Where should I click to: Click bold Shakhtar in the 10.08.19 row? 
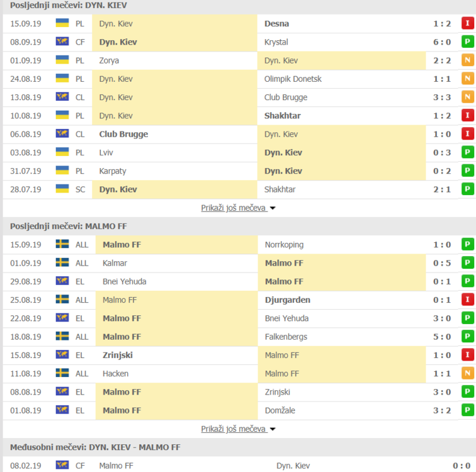click(x=282, y=116)
